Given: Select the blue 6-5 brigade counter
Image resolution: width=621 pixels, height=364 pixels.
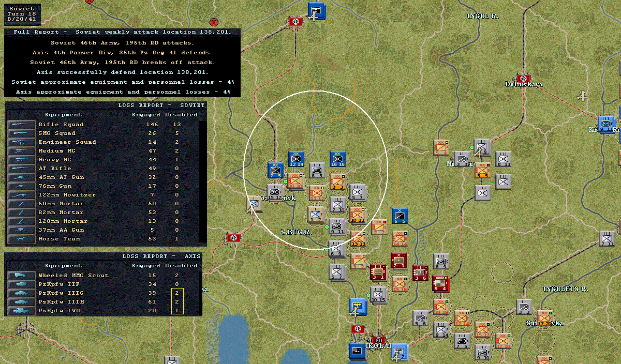Looking at the screenshot, I should click(400, 216).
